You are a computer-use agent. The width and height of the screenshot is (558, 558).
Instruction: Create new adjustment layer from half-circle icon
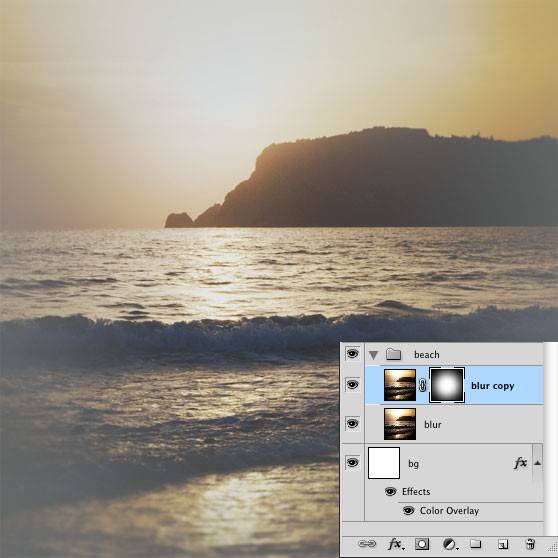[450, 544]
